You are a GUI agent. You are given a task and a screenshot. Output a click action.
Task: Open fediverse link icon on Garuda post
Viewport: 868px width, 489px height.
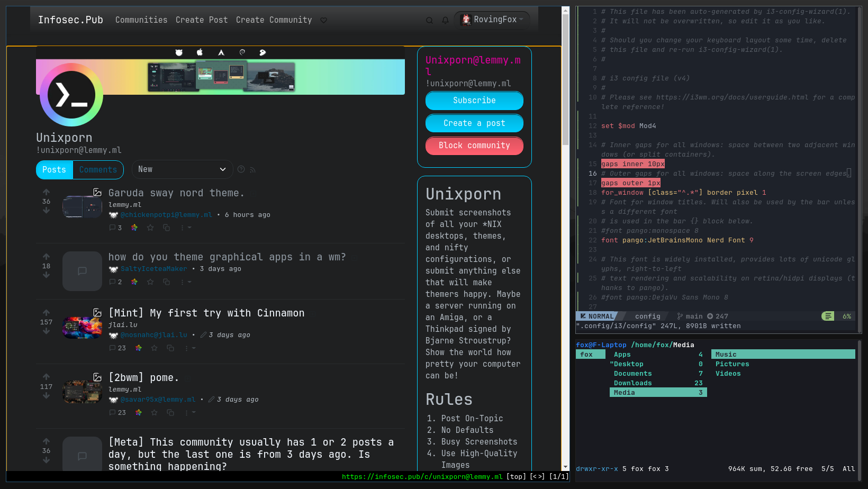coord(134,228)
